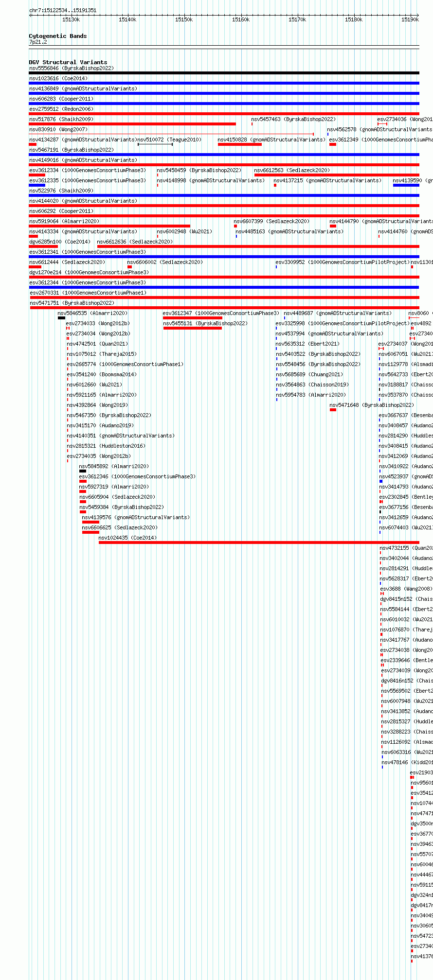Click nsv606283 (Cooper2011) label
The height and width of the screenshot is (980, 433).
[x=61, y=99]
